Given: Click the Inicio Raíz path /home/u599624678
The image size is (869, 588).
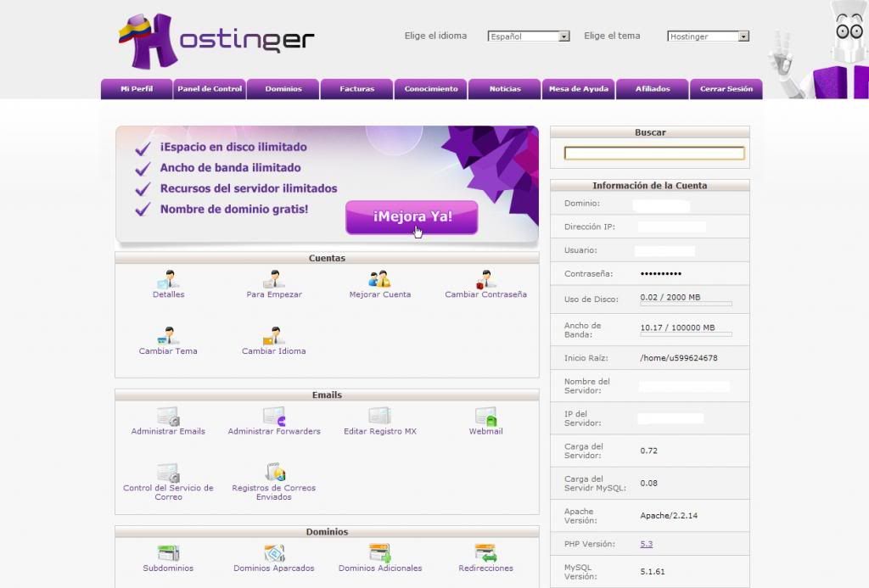Looking at the screenshot, I should click(x=678, y=358).
